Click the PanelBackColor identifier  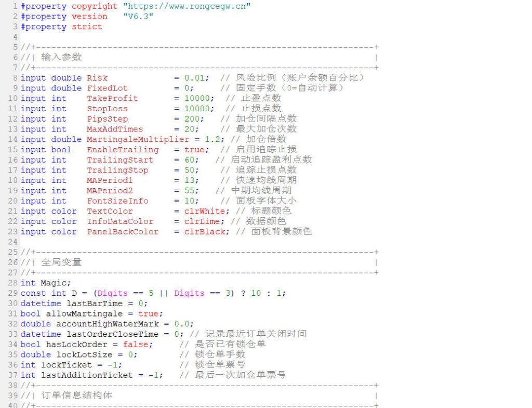(x=123, y=232)
